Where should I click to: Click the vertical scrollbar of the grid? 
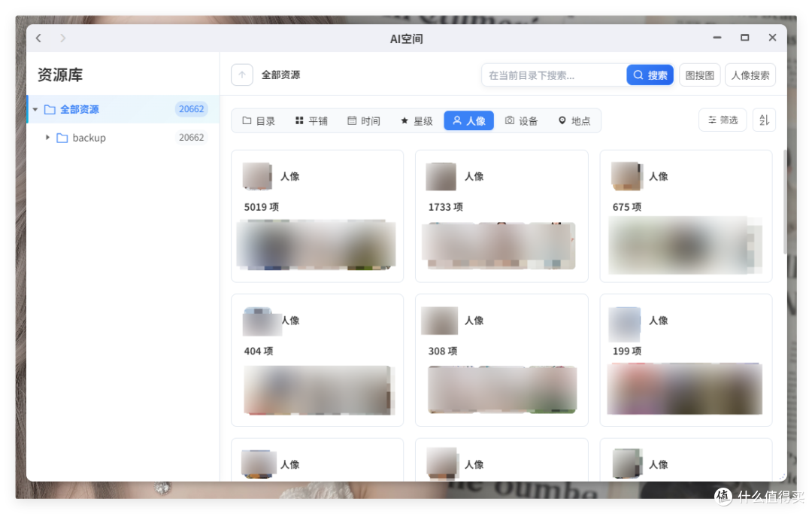(784, 202)
